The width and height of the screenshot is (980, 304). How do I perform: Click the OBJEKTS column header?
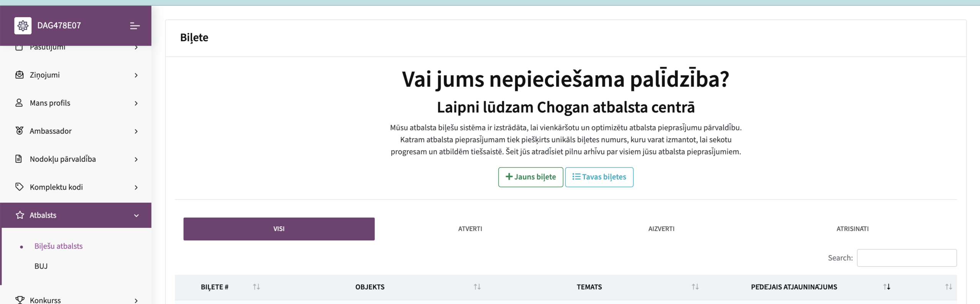[370, 287]
